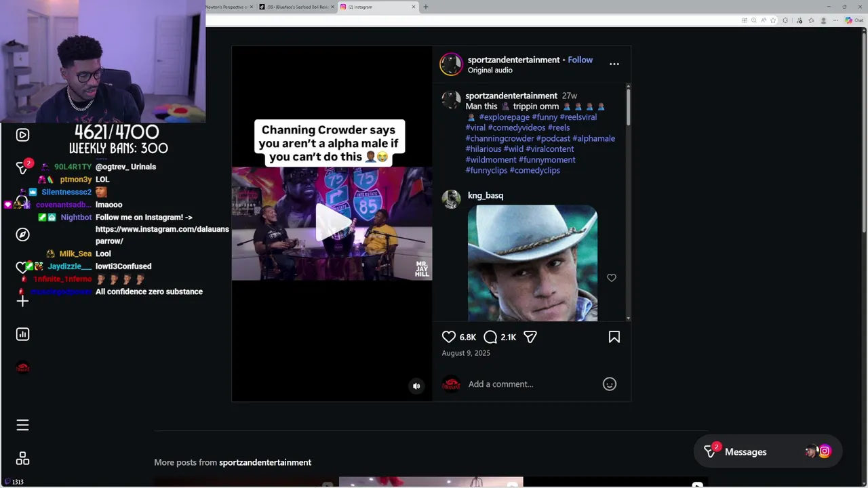
Task: Click Milk_Sea username in chat
Action: click(x=75, y=253)
